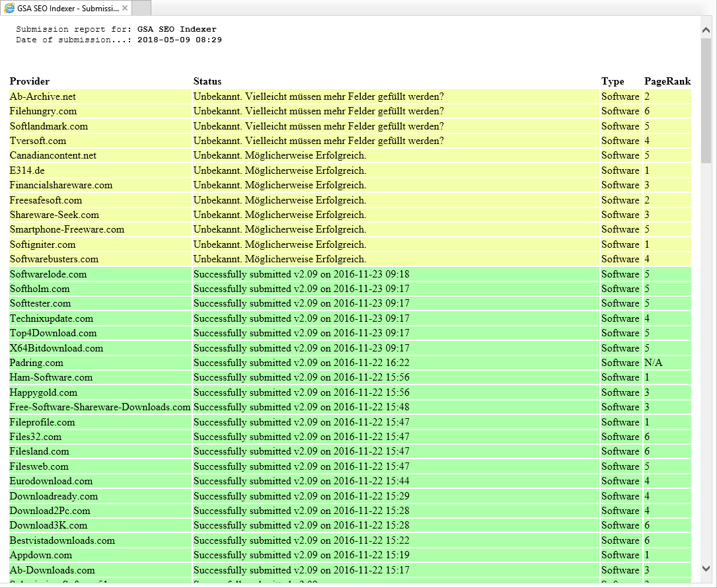Screen dimensions: 717x588
Task: Select Padring.com in the provider column
Action: (x=36, y=363)
